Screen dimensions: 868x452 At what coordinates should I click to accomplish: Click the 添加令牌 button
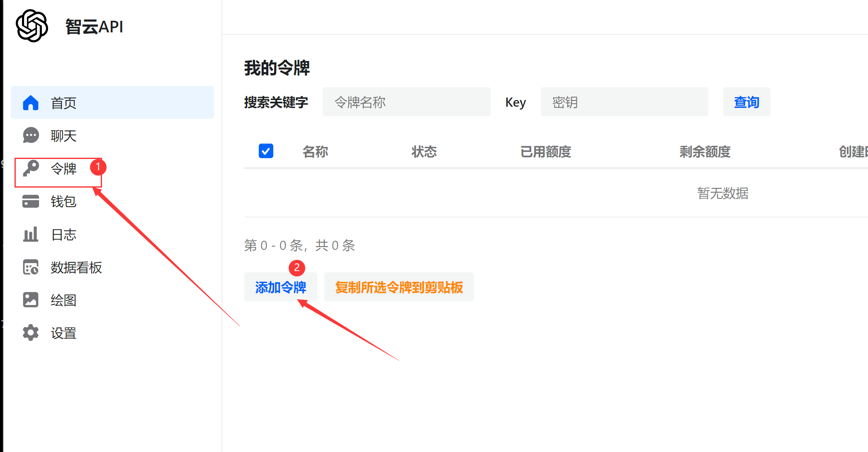(280, 287)
